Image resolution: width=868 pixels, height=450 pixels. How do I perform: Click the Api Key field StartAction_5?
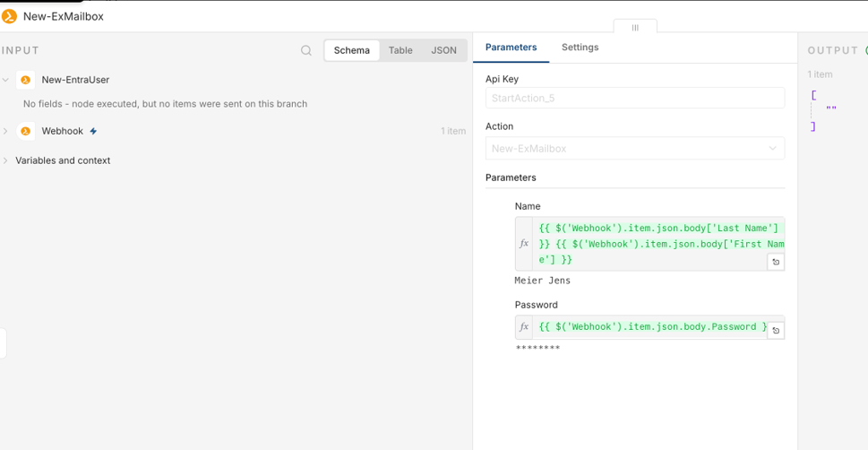635,98
